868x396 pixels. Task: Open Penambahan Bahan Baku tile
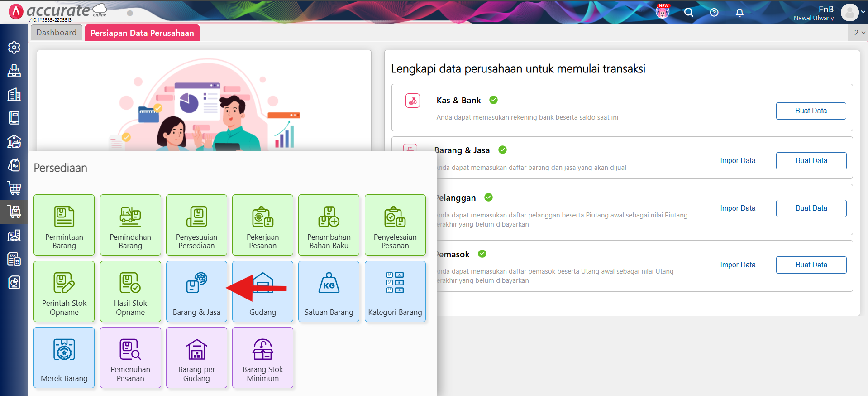[329, 225]
